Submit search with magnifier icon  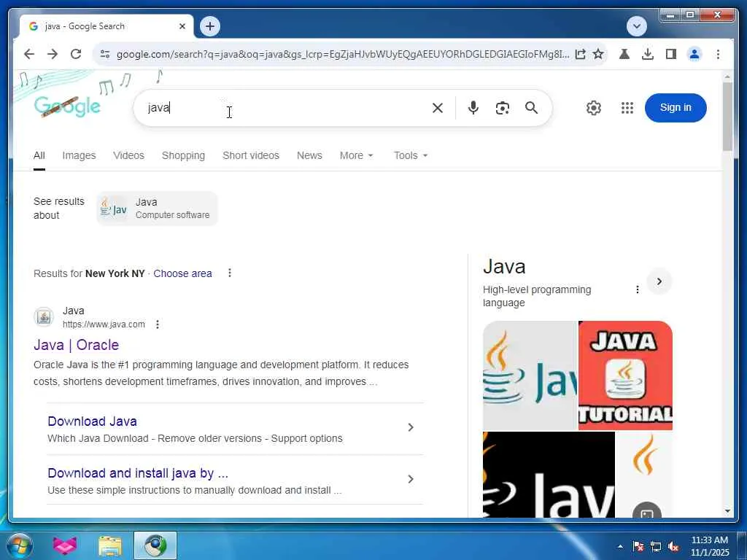(x=531, y=108)
